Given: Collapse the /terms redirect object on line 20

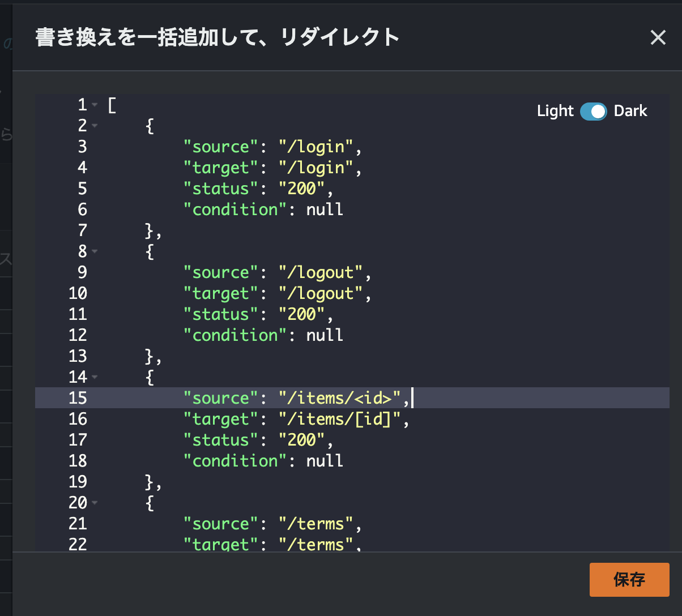Looking at the screenshot, I should click(x=96, y=502).
